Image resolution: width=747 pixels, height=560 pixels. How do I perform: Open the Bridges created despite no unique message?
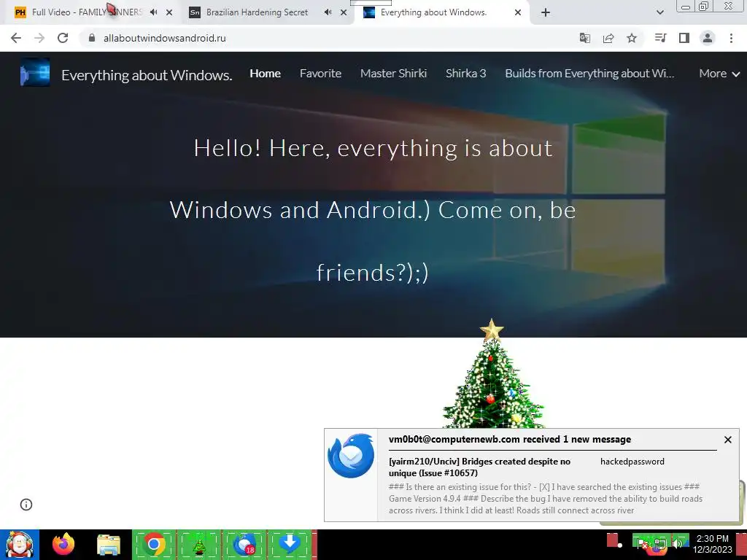coord(479,467)
